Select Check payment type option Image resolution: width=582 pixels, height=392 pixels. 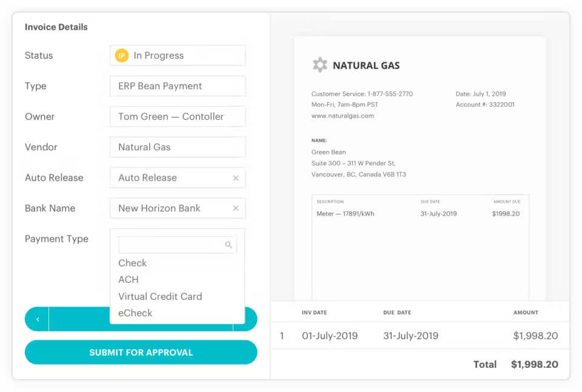133,263
